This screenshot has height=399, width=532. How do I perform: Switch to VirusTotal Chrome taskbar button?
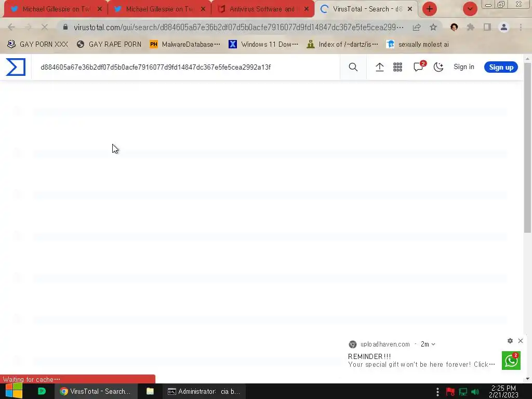coord(96,391)
